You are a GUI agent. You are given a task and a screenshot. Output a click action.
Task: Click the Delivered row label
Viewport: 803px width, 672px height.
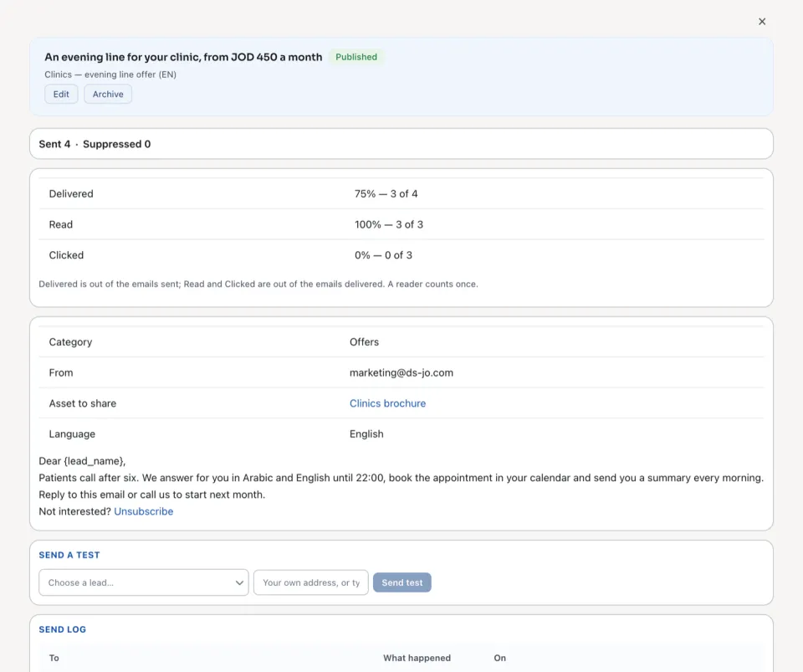[x=71, y=193]
